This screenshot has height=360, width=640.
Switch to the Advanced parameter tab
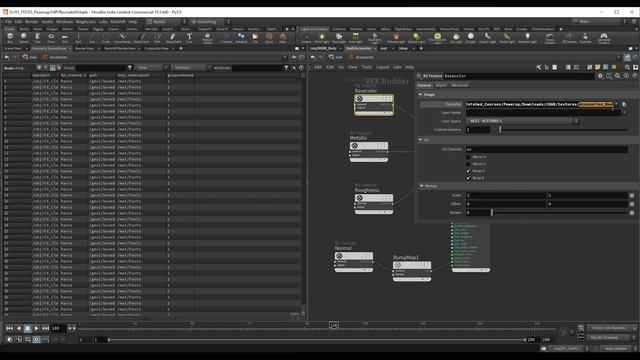pyautogui.click(x=460, y=85)
